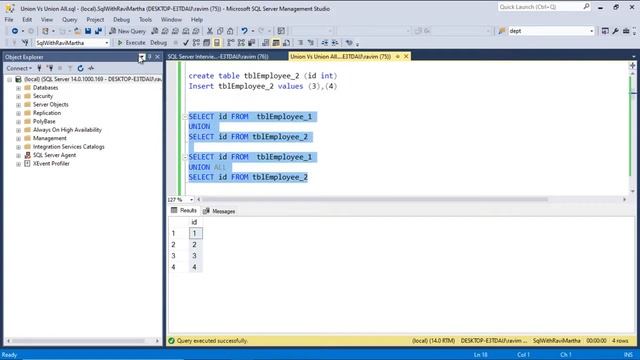640x360 pixels.
Task: Click the Save All icon
Action: (98, 31)
